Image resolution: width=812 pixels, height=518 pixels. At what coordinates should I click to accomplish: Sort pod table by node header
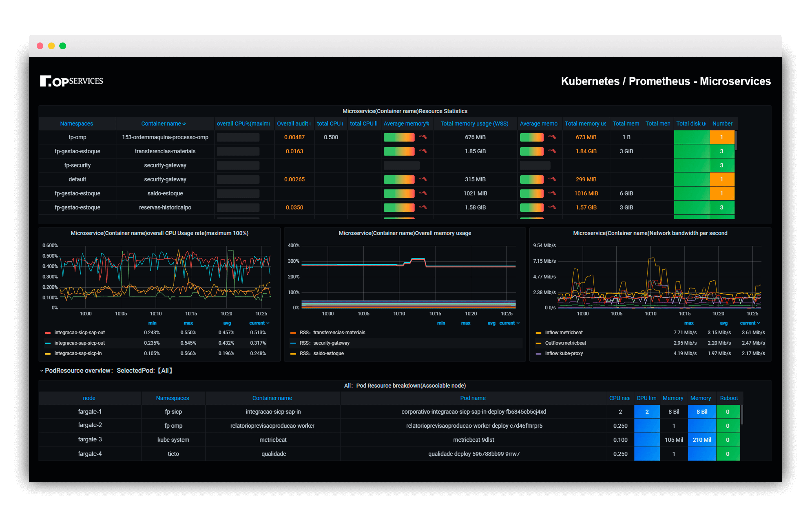coord(89,398)
